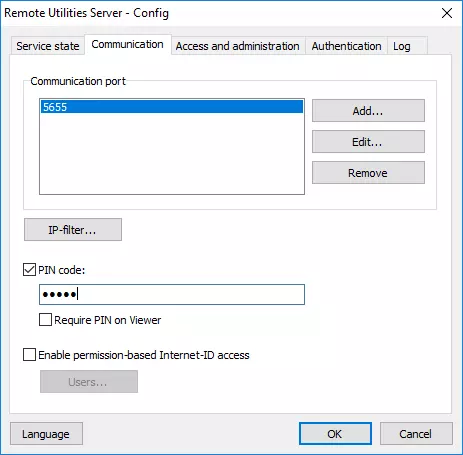This screenshot has width=463, height=455.
Task: Uncheck the PIN code checkbox
Action: tap(29, 270)
